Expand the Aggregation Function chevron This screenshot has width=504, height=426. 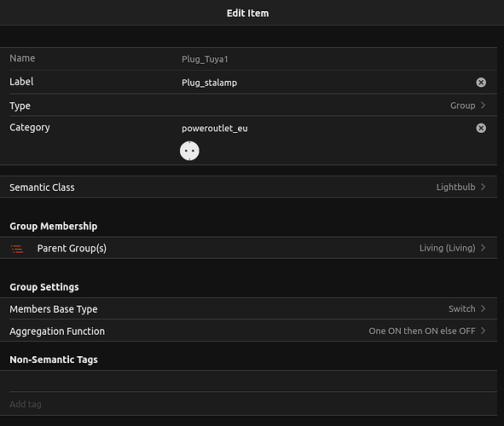coord(483,331)
